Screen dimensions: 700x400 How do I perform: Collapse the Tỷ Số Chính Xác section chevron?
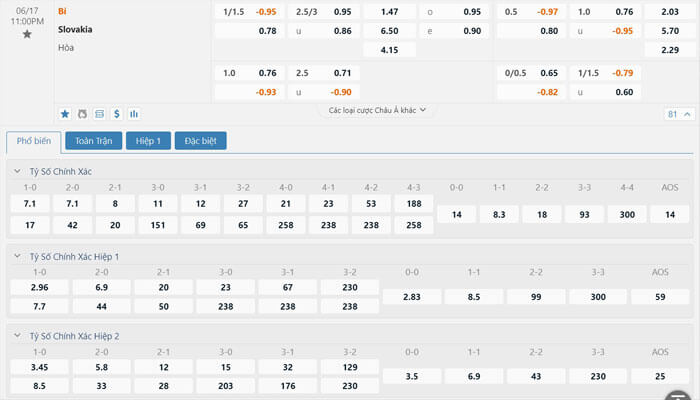coord(17,171)
